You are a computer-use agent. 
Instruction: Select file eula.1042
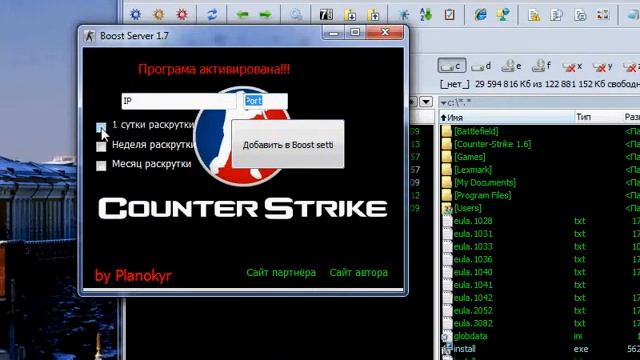[x=473, y=298]
